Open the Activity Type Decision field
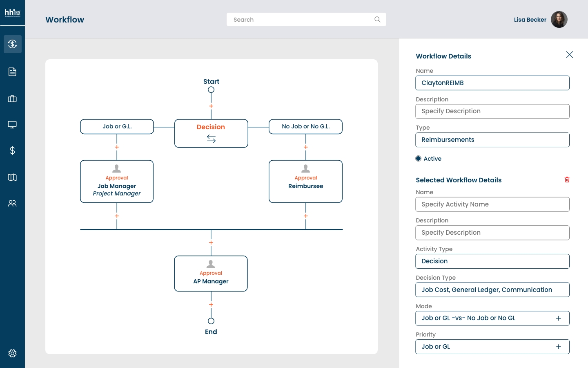This screenshot has height=368, width=588. pos(492,261)
